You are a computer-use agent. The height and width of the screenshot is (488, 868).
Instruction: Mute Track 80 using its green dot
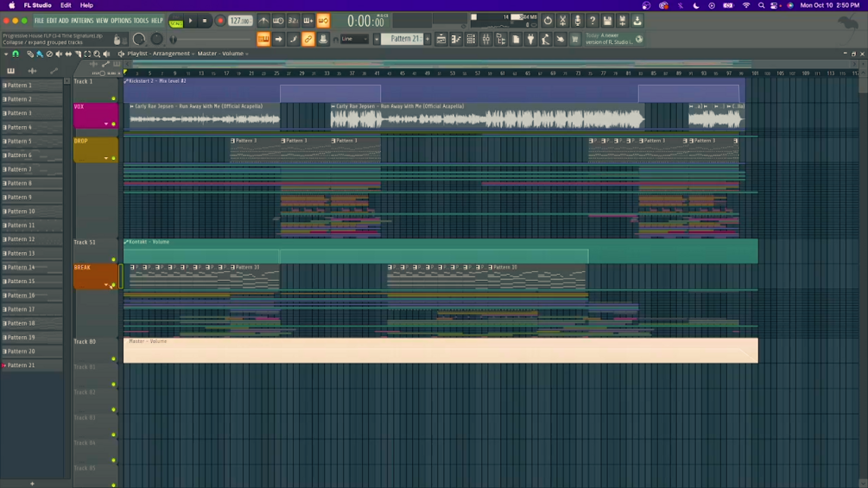[113, 359]
